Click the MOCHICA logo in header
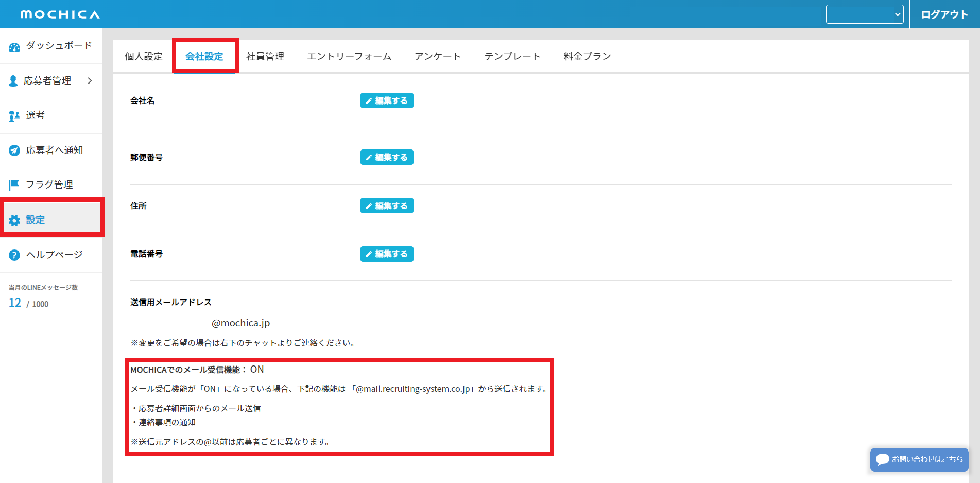 [x=60, y=14]
